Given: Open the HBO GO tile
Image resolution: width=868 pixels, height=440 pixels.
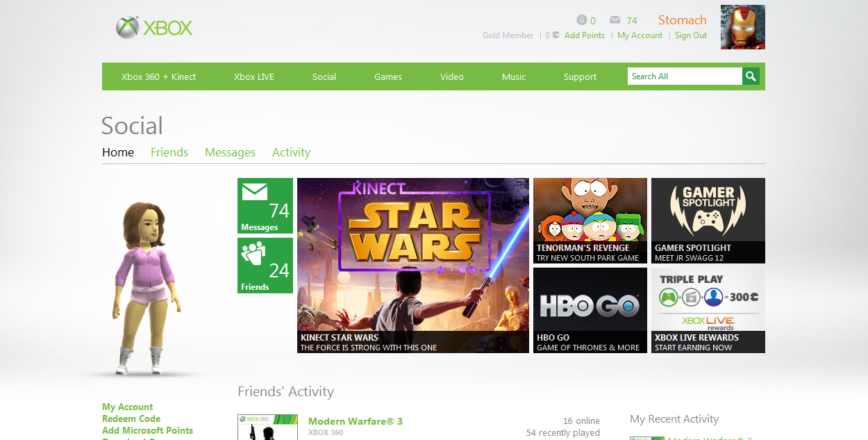Looking at the screenshot, I should (x=590, y=311).
